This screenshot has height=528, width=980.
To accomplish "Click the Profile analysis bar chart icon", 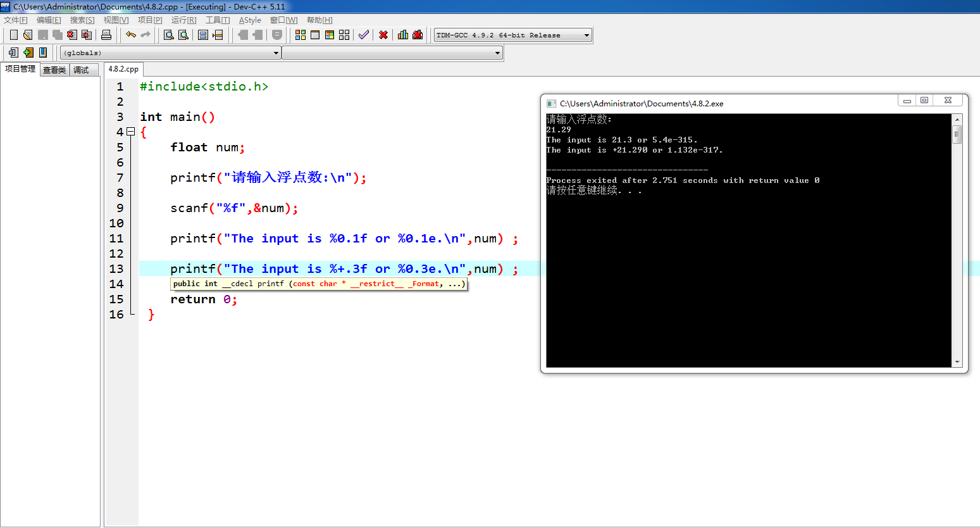I will 403,35.
